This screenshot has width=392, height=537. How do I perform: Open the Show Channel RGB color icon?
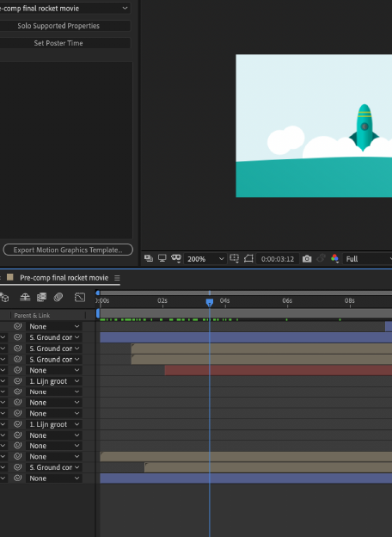click(x=334, y=258)
